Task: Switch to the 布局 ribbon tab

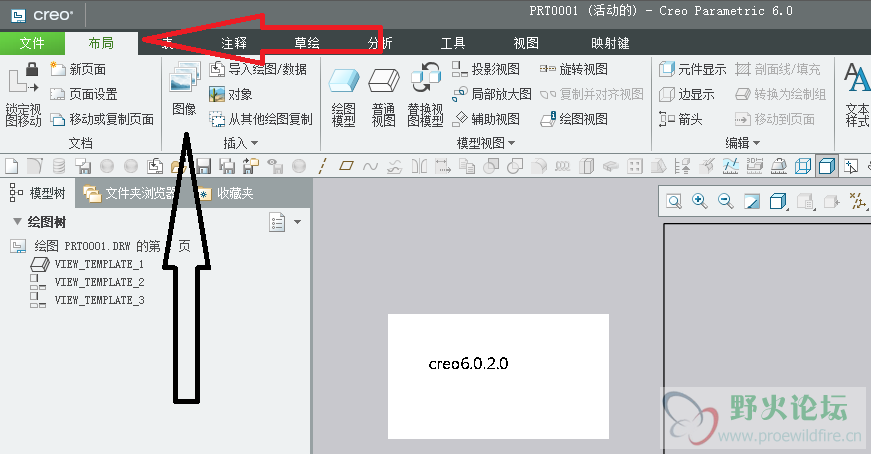Action: (101, 43)
